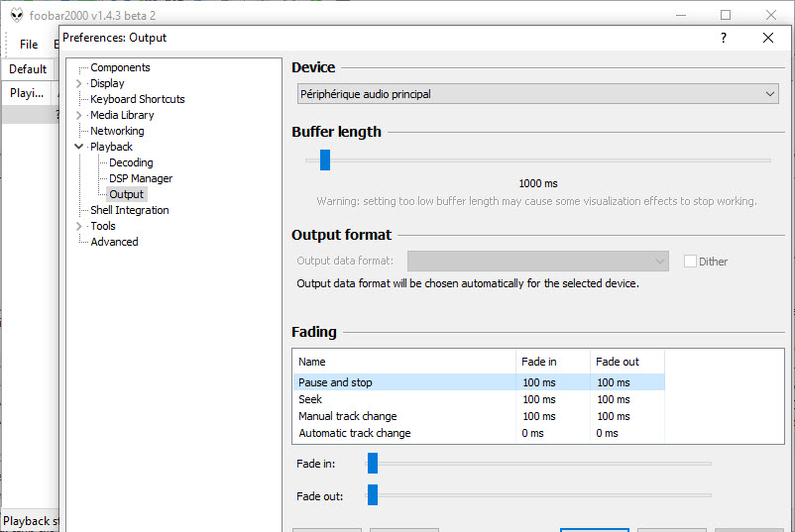Open the Decoding preferences page
This screenshot has width=795, height=532.
(x=131, y=162)
